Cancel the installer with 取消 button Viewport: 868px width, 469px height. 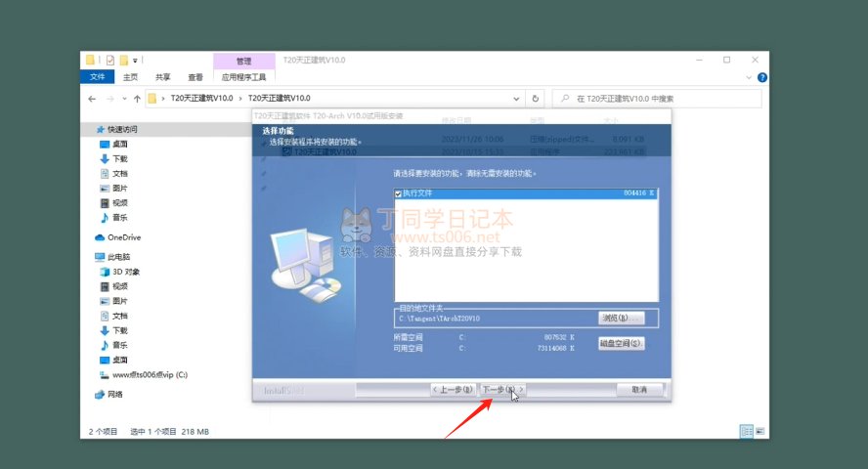point(639,389)
